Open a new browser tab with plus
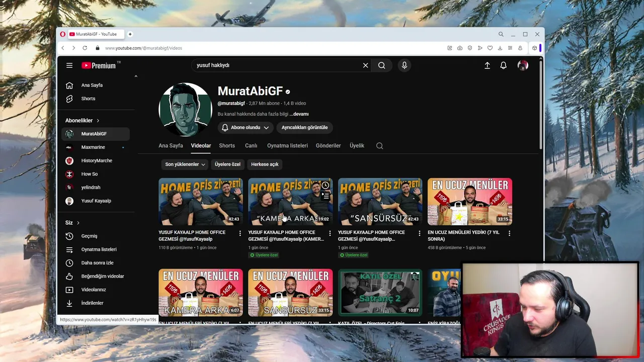 point(130,34)
